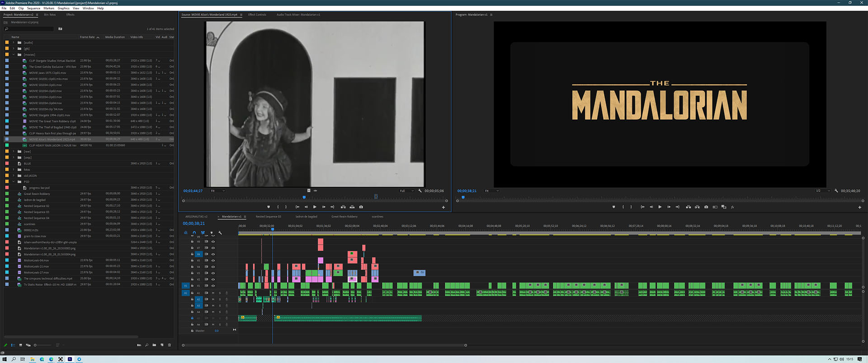Image resolution: width=868 pixels, height=363 pixels.
Task: Add marker in Program monitor
Action: pyautogui.click(x=613, y=207)
